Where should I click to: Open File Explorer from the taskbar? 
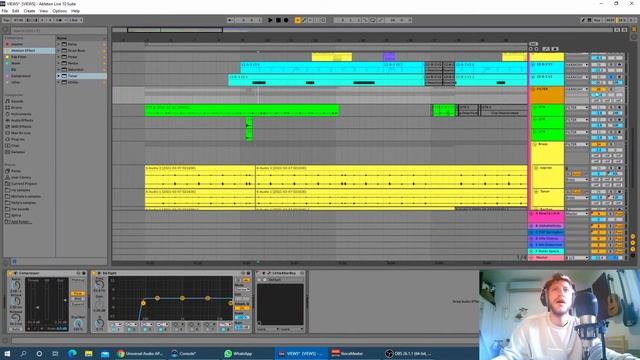89,353
